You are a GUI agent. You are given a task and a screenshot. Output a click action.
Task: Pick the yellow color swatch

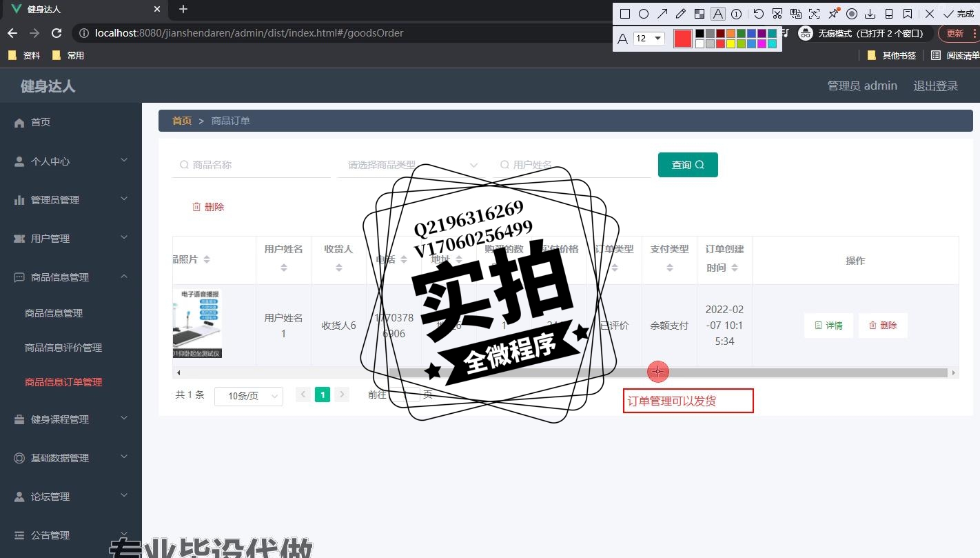pyautogui.click(x=731, y=44)
